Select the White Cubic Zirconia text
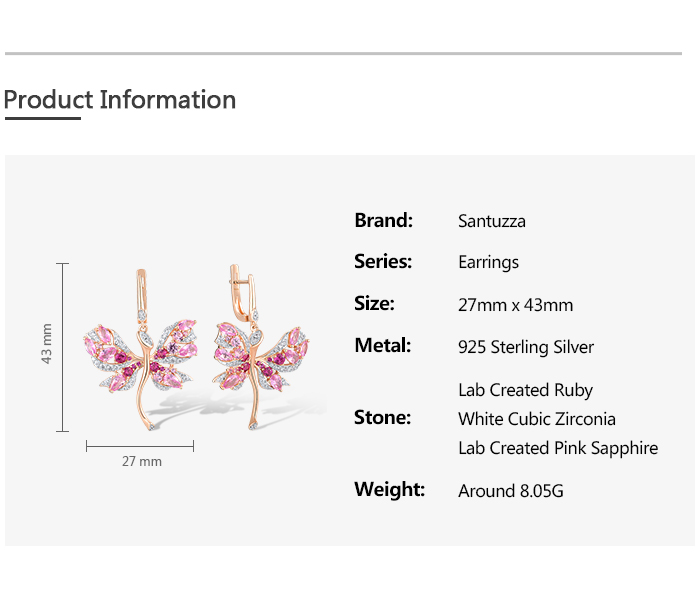This screenshot has height=596, width=700. pos(536,419)
